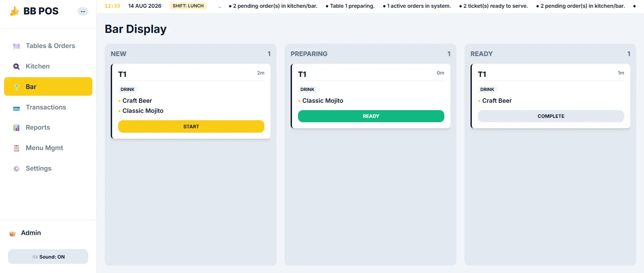Click the Settings gear icon
Image resolution: width=644 pixels, height=273 pixels.
[x=16, y=169]
